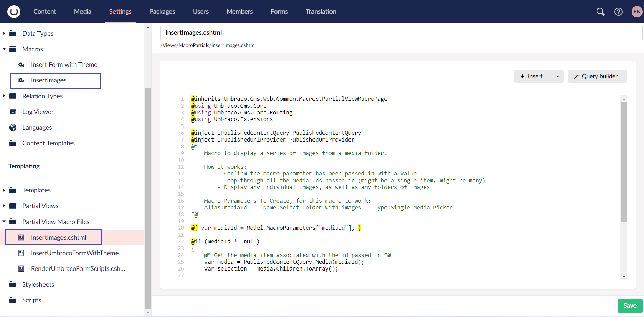Click the file name input field
The height and width of the screenshot is (317, 644).
click(x=401, y=33)
